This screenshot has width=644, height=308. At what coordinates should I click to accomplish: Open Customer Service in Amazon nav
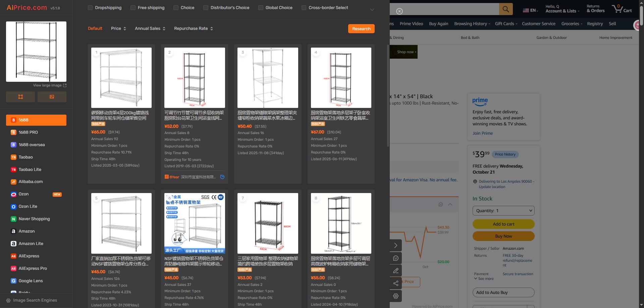coord(538,24)
